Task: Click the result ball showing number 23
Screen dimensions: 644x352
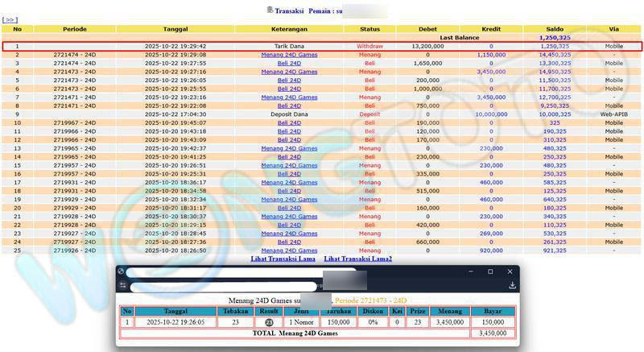Action: [270, 321]
